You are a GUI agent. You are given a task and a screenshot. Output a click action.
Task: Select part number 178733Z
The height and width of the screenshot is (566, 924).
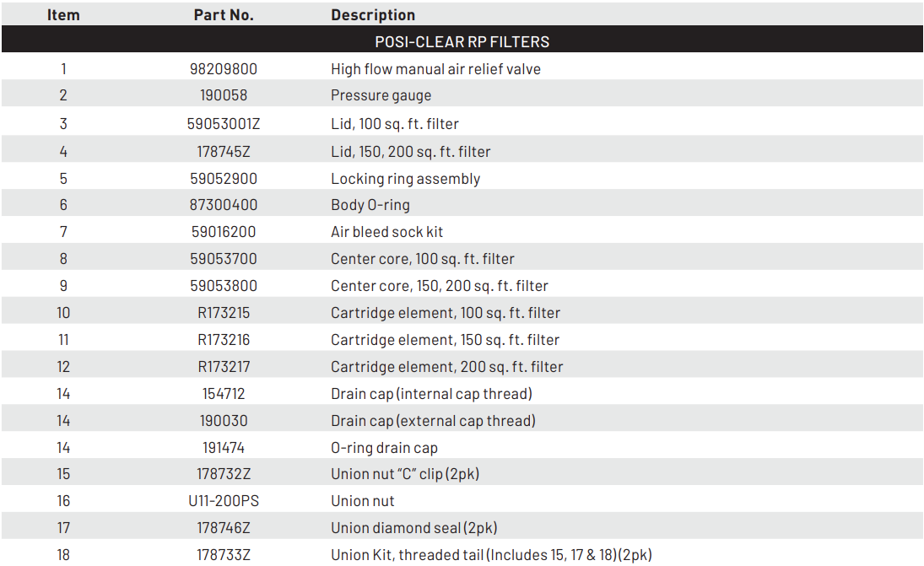click(224, 555)
